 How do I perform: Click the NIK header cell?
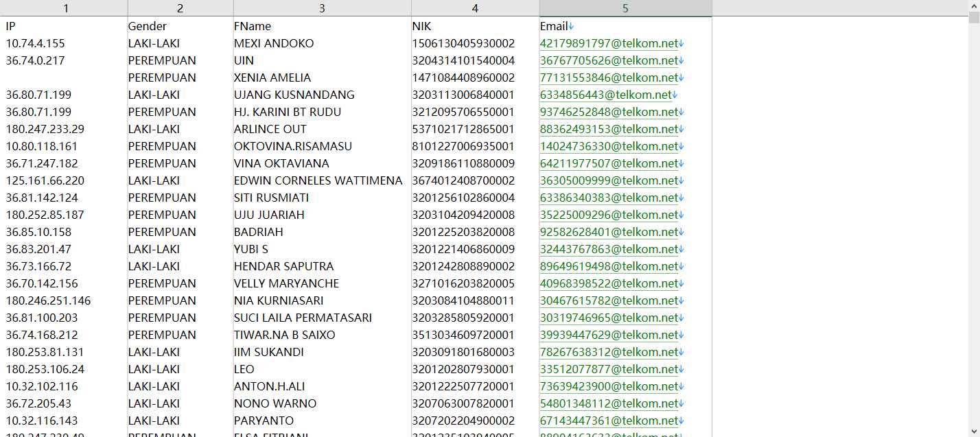pyautogui.click(x=476, y=26)
